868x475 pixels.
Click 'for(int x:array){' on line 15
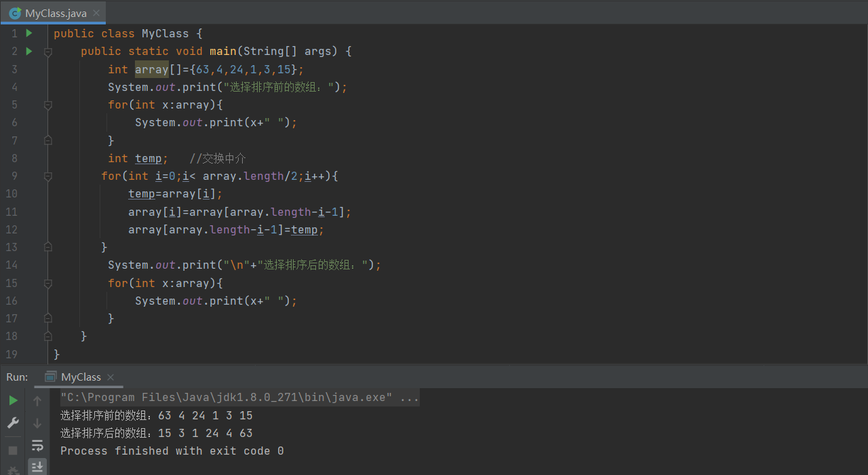click(165, 283)
